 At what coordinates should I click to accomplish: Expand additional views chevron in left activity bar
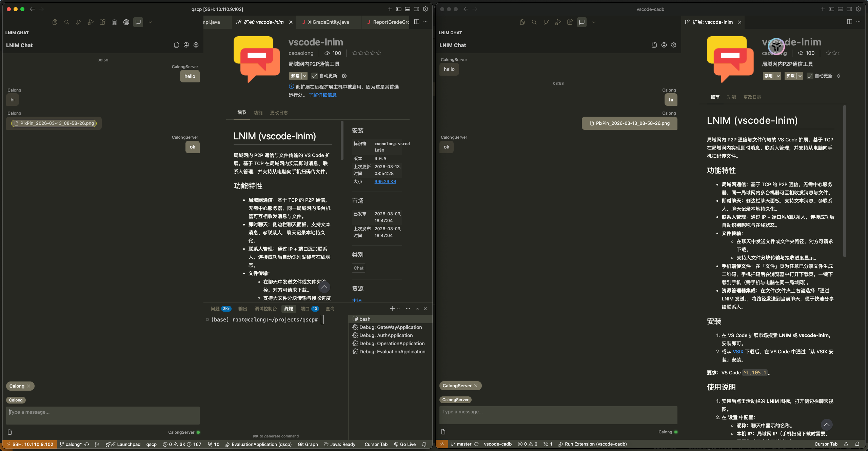(150, 22)
